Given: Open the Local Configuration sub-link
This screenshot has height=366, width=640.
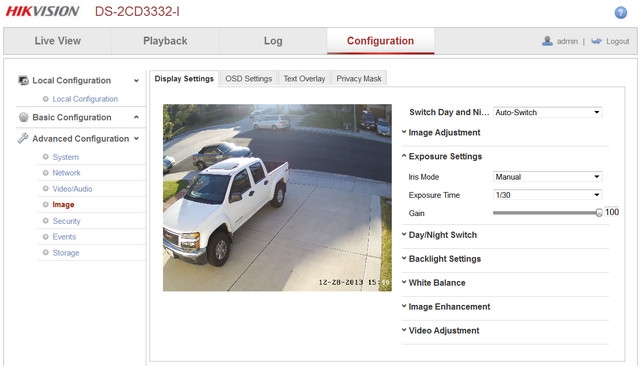Looking at the screenshot, I should pos(85,99).
